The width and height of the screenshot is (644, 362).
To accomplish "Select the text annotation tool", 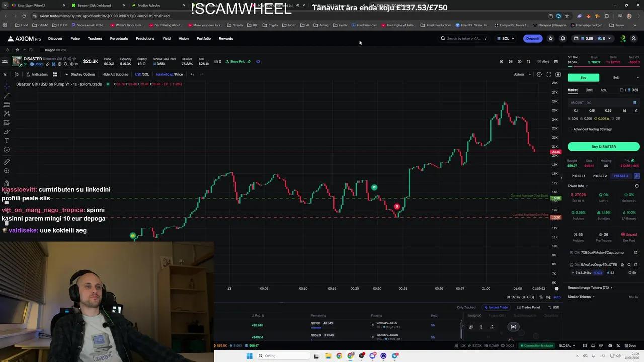I will (x=7, y=140).
